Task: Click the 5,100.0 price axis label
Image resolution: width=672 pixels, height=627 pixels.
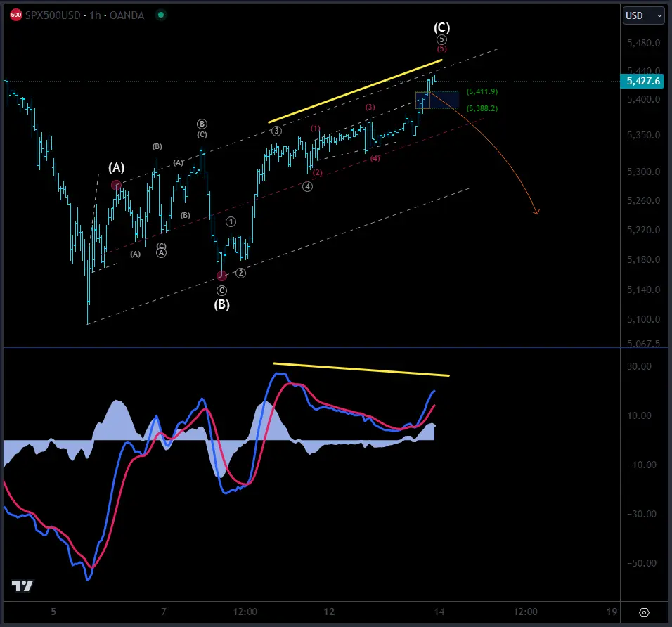Action: (643, 319)
